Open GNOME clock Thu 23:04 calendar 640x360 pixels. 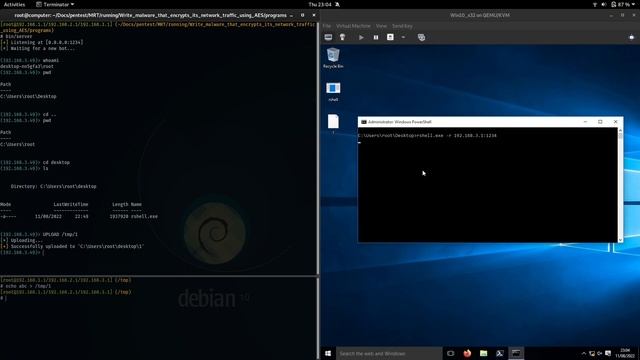click(x=320, y=4)
